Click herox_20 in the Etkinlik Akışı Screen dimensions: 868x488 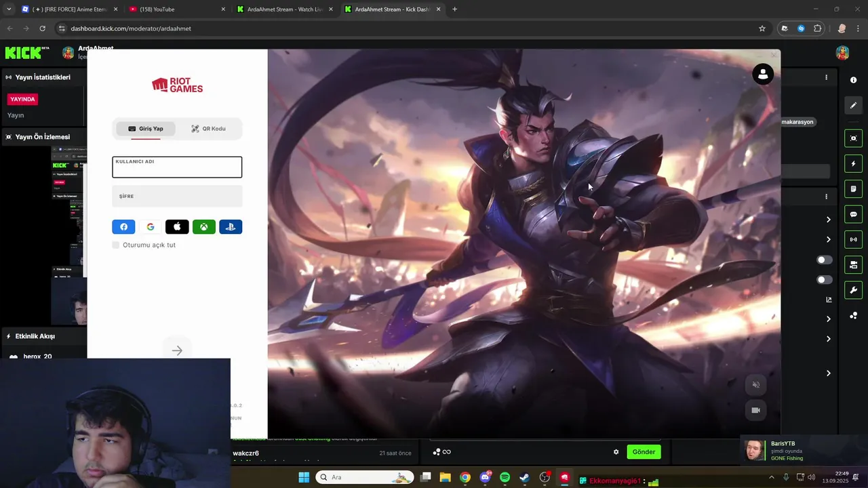[37, 357]
